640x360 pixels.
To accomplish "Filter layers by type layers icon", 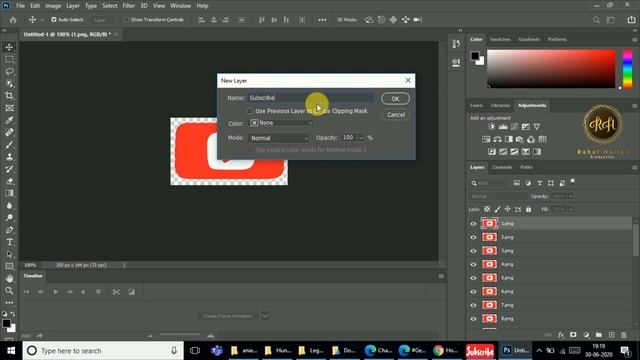I will (x=540, y=183).
